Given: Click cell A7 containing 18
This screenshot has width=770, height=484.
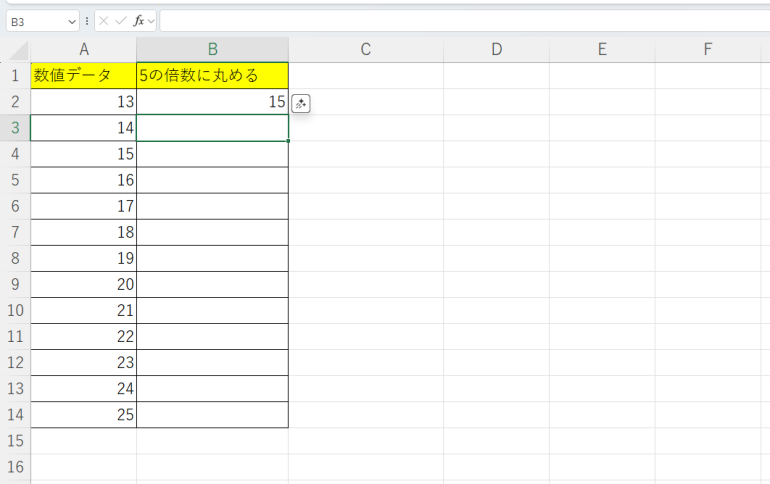Looking at the screenshot, I should [83, 232].
